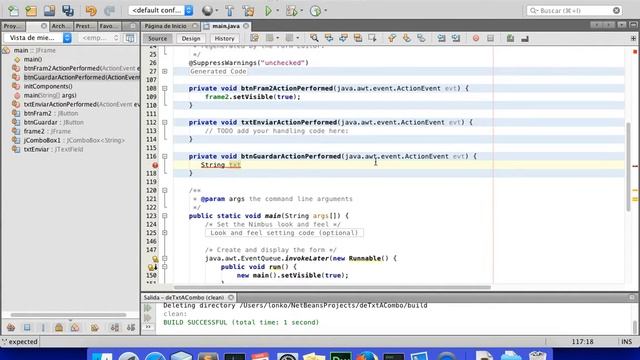Click the Build Project hammer icon

229,11
